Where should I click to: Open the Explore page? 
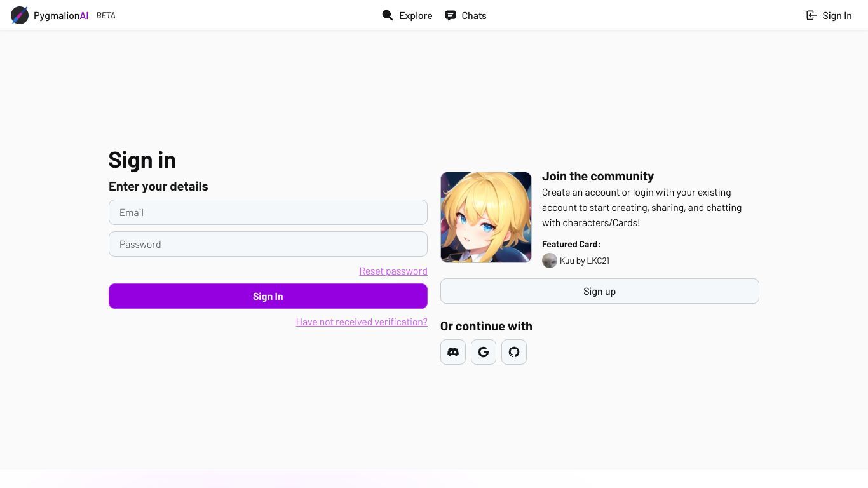coord(407,15)
